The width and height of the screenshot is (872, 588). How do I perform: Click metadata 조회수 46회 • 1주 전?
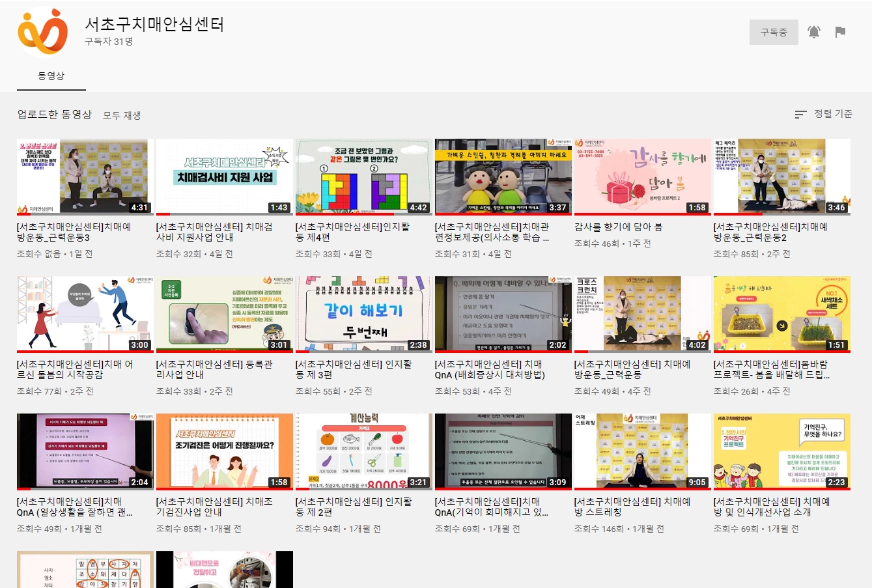point(613,244)
